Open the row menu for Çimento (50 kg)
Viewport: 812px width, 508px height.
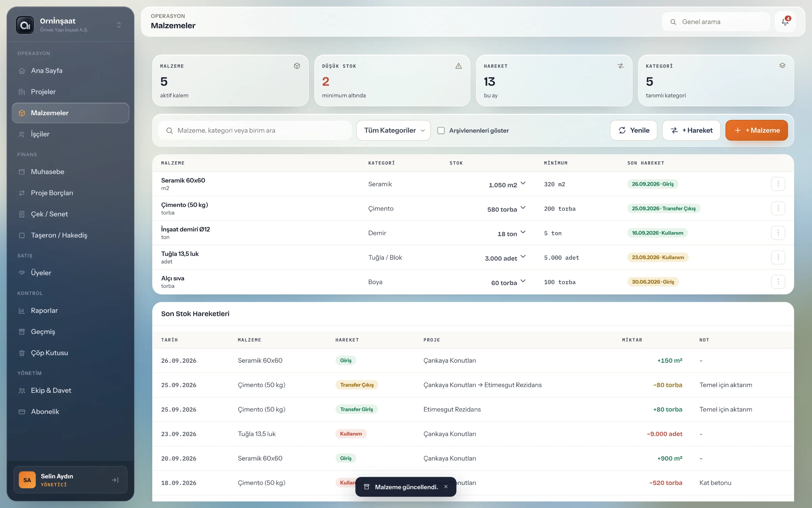point(778,208)
